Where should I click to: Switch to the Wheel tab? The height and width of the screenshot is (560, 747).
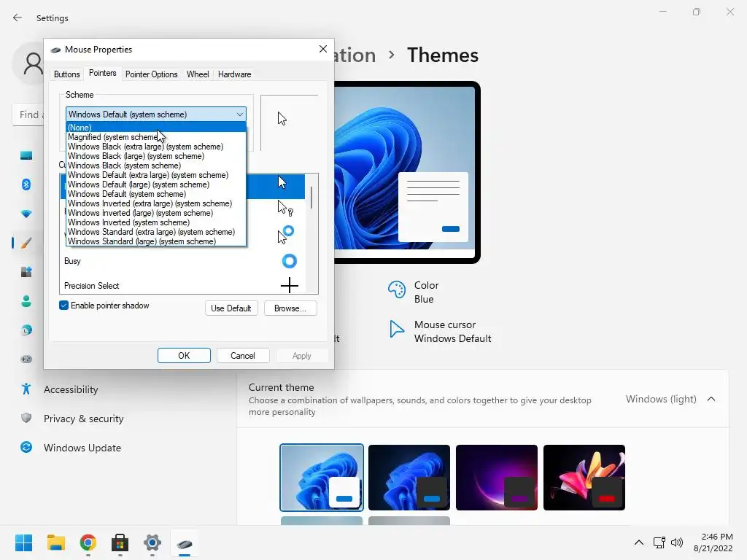tap(198, 74)
